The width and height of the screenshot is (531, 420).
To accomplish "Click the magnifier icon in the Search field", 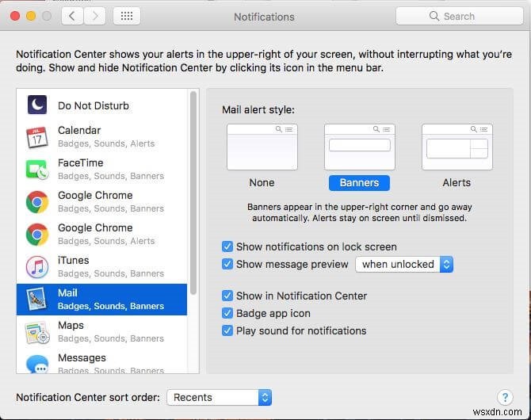I will tap(434, 16).
